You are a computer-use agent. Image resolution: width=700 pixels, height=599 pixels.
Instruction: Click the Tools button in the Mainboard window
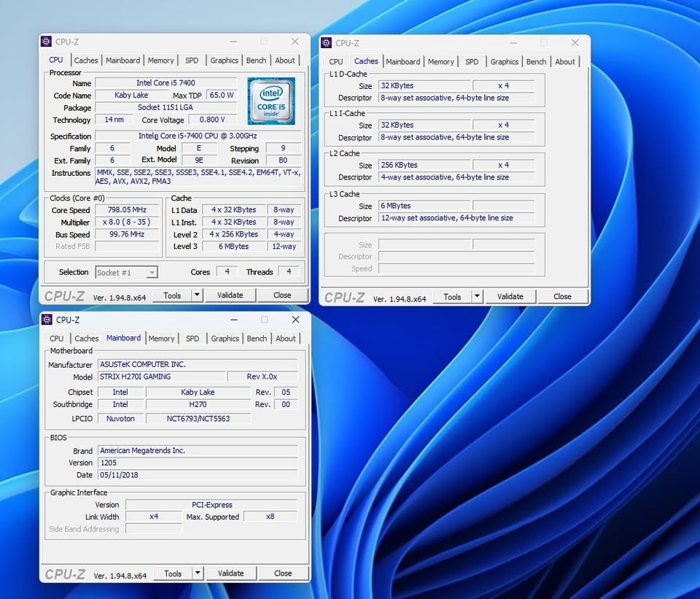[x=172, y=573]
